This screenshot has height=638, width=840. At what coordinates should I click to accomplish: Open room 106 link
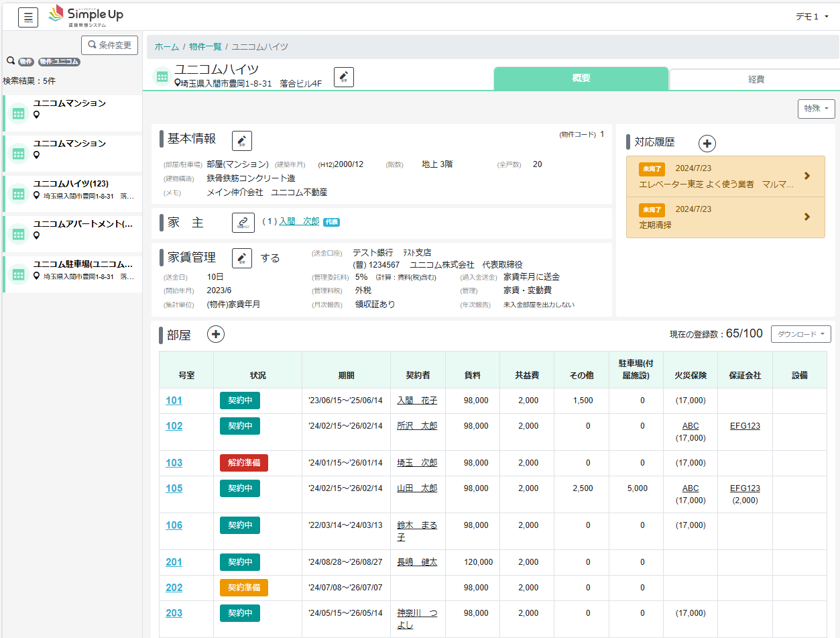tap(174, 525)
